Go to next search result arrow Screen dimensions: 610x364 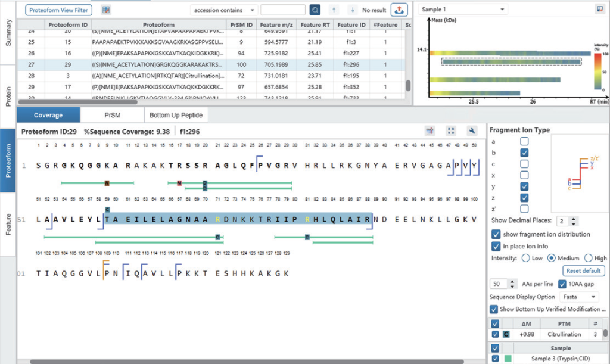tap(352, 10)
